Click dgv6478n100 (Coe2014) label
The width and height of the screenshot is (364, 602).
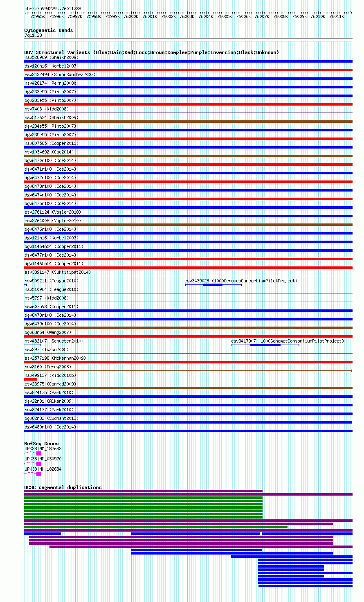[50, 315]
